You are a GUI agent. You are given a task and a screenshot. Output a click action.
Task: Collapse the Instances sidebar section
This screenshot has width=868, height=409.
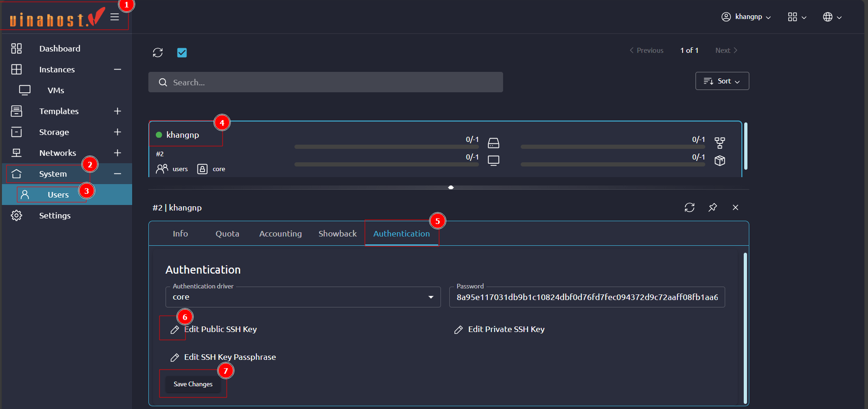[117, 70]
